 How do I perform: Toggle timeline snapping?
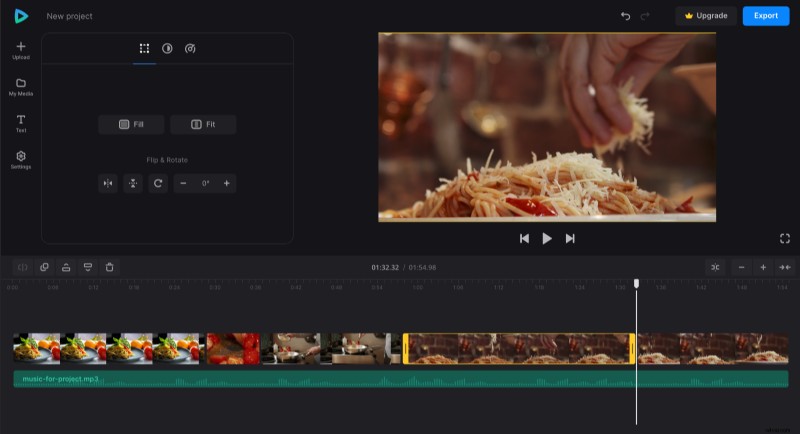pos(715,267)
